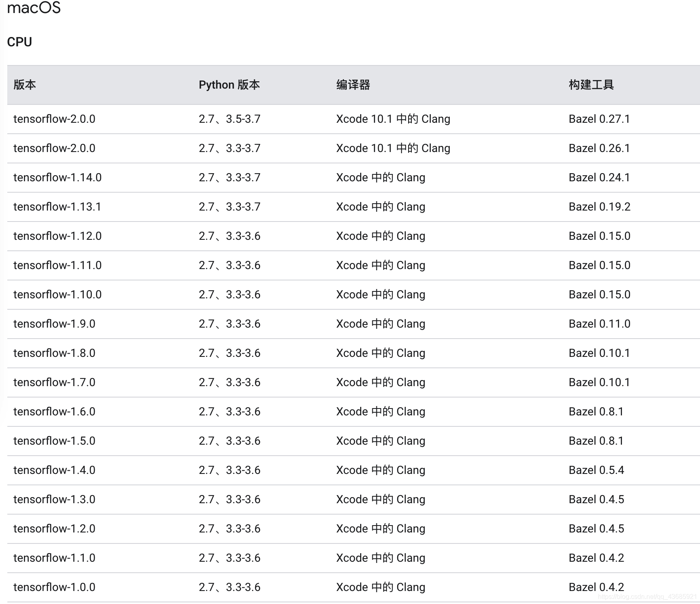This screenshot has width=700, height=604.
Task: Select Bazel 0.4.2 in tensorflow-1.1.0 row
Action: pos(596,558)
